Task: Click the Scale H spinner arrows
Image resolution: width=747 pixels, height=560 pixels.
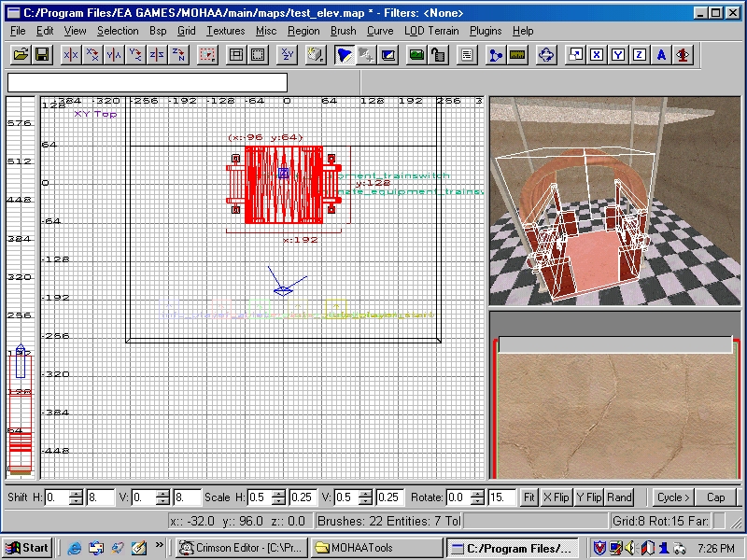Action: (x=279, y=497)
